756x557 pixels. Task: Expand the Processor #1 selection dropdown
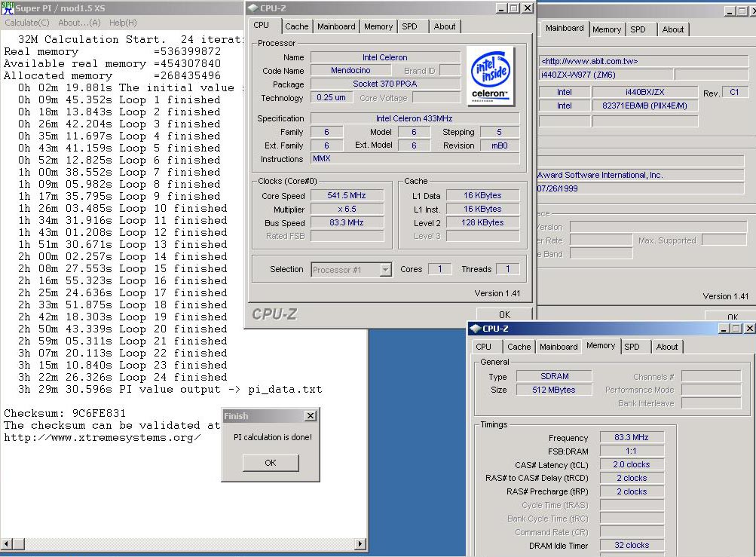[x=385, y=270]
